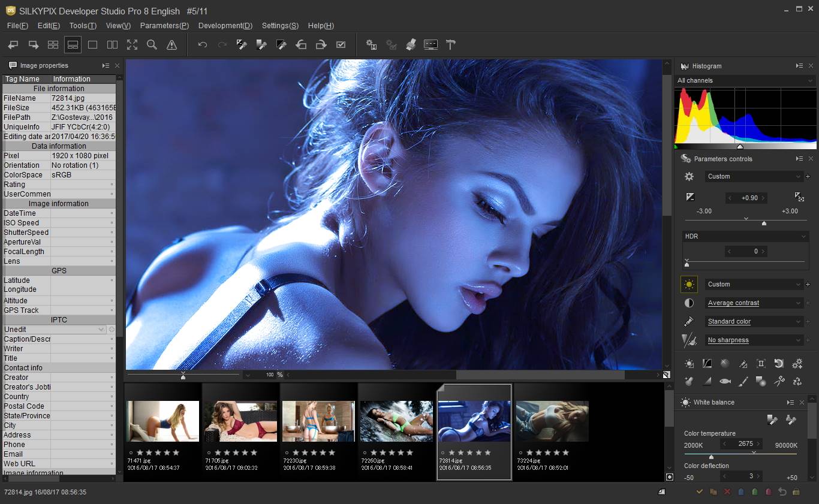Open the magnifier zoom tool

coord(152,45)
